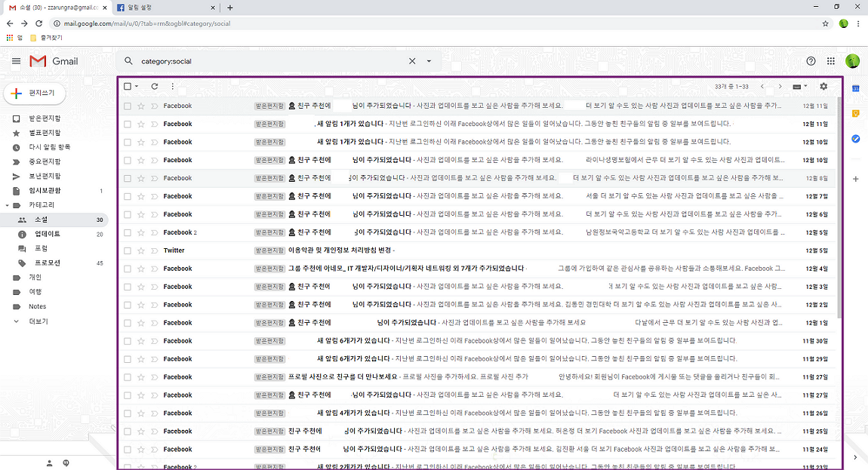Screen dimensions: 868x470
Task: Reload the browser page
Action: click(x=38, y=23)
